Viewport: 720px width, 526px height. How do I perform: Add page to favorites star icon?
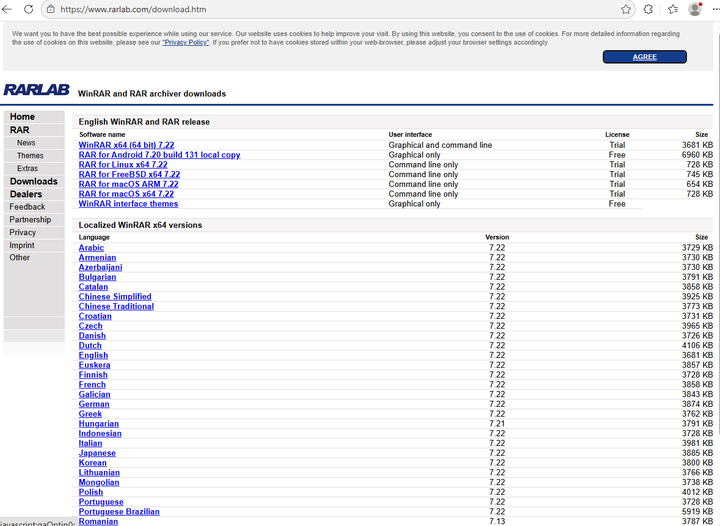[625, 9]
